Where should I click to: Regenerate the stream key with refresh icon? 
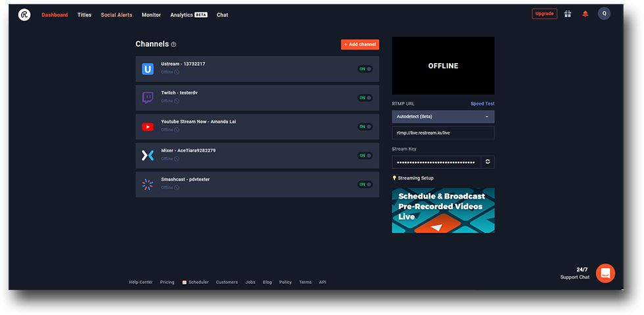(488, 162)
